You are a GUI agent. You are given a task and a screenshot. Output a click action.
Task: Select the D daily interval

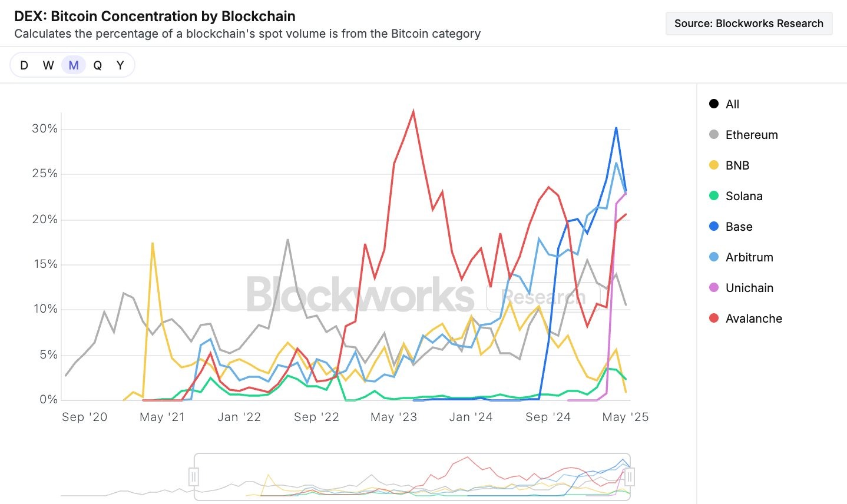click(24, 65)
